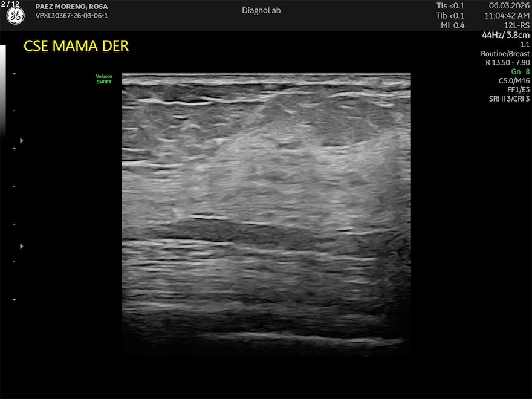Click the patient ID VPXL30367-26-03-06-1
This screenshot has height=399, width=532.
tap(71, 16)
